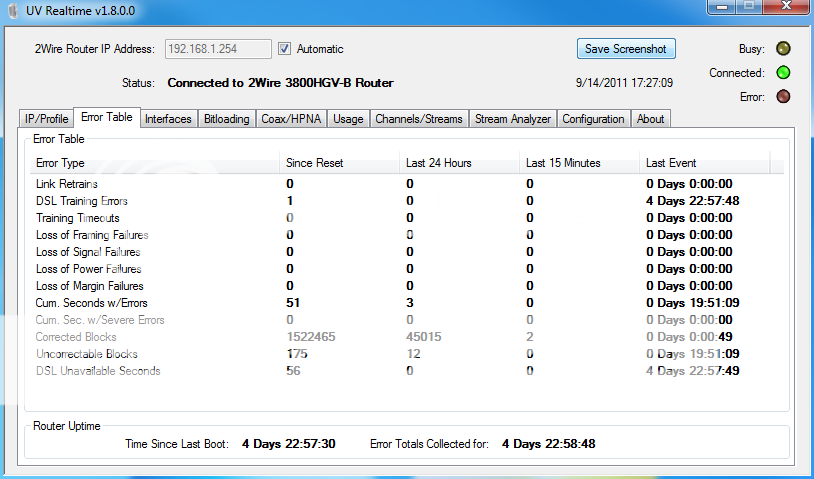Click the 4 Days 22:57:48 last event value
The width and height of the screenshot is (814, 479).
pyautogui.click(x=693, y=201)
